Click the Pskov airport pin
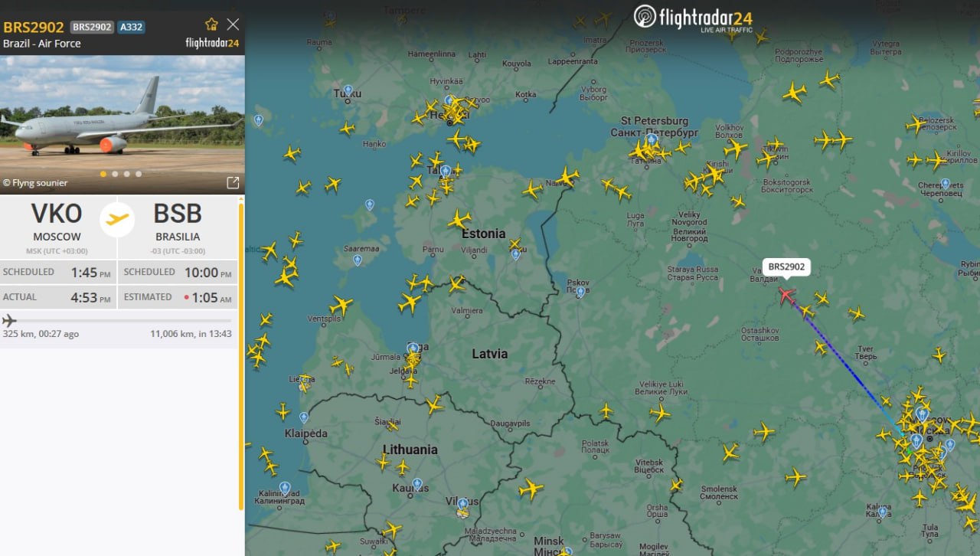 581,292
